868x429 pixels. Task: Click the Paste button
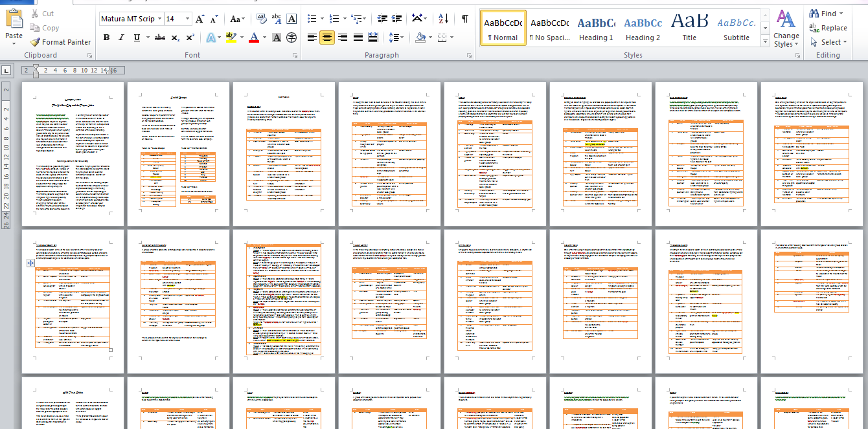tap(14, 26)
